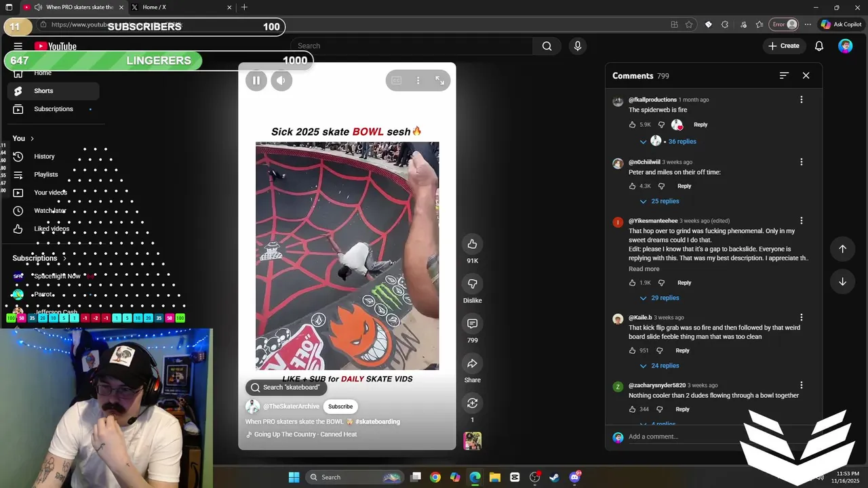The width and height of the screenshot is (868, 488).
Task: Reply to the n0chillwiil comment
Action: [684, 186]
